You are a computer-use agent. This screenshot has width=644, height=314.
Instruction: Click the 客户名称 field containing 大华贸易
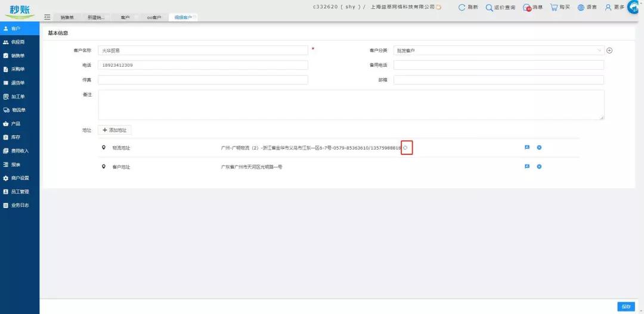203,51
